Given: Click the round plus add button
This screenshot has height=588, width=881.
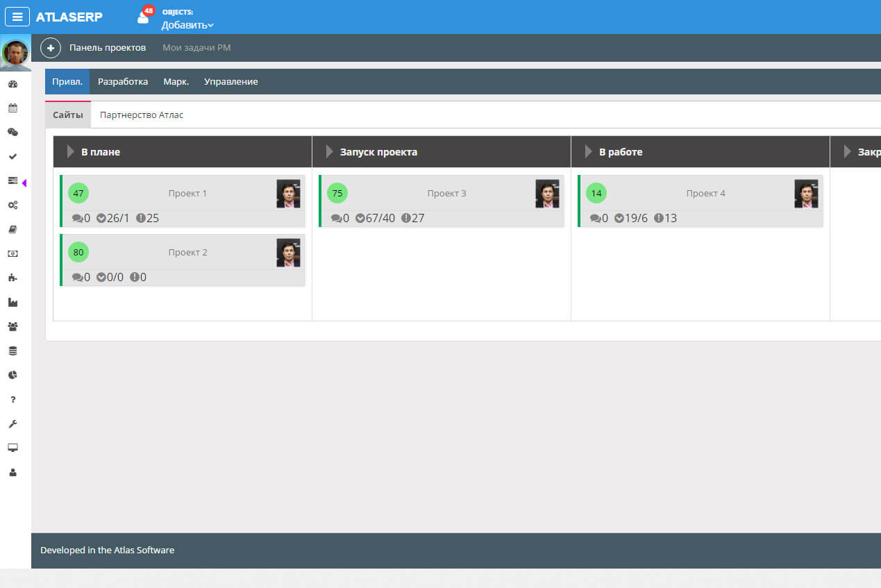Looking at the screenshot, I should 51,48.
